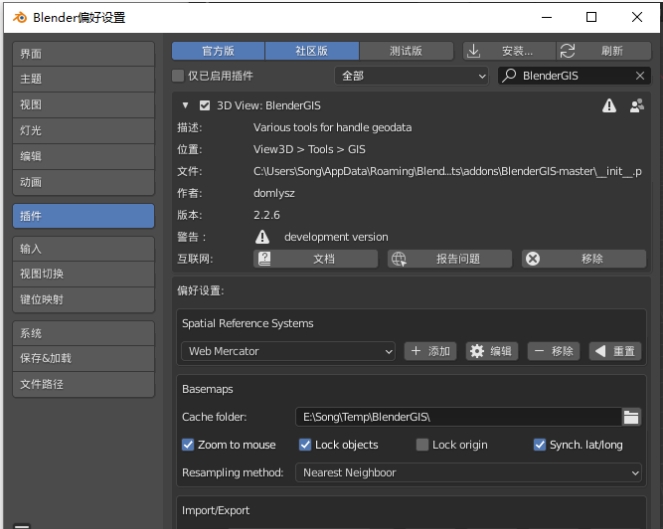This screenshot has height=529, width=663.
Task: Click the BlenderGIS search field
Action: [574, 76]
